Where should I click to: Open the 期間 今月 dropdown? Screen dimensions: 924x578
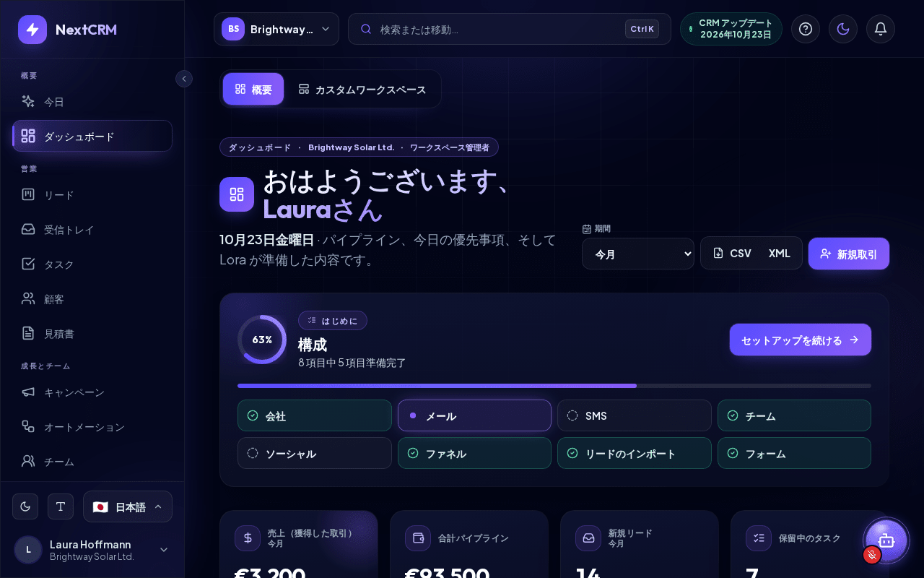click(x=638, y=254)
